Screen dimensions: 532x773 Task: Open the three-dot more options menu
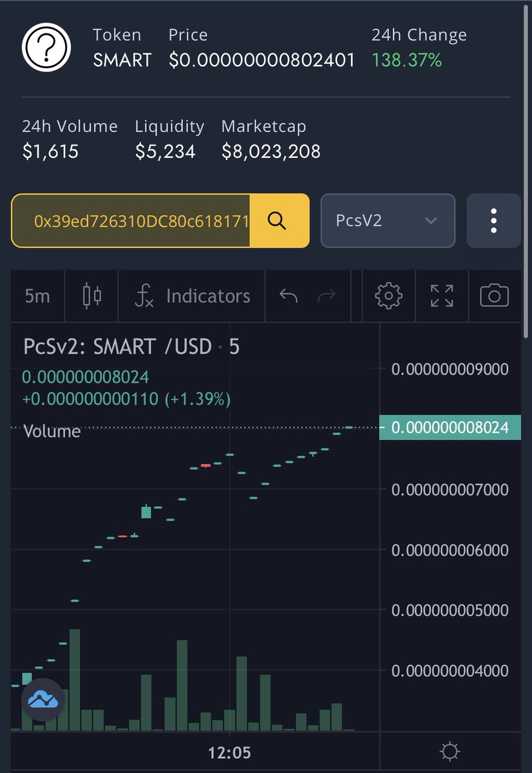pyautogui.click(x=493, y=221)
